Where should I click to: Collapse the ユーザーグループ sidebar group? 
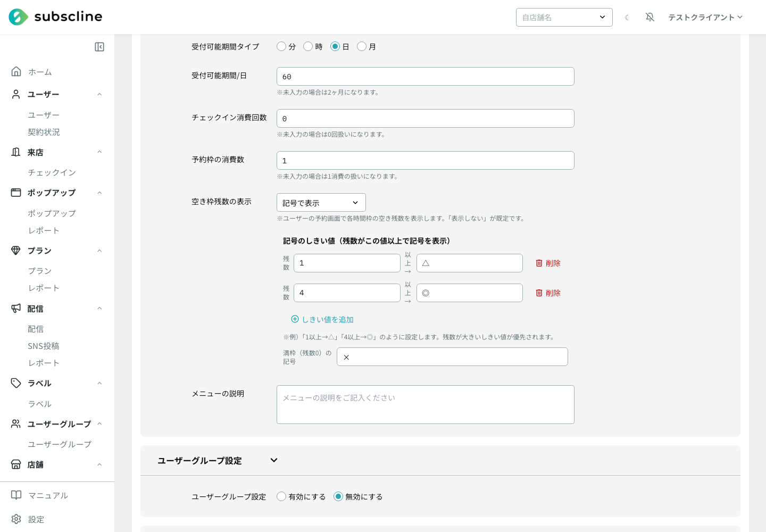[99, 424]
